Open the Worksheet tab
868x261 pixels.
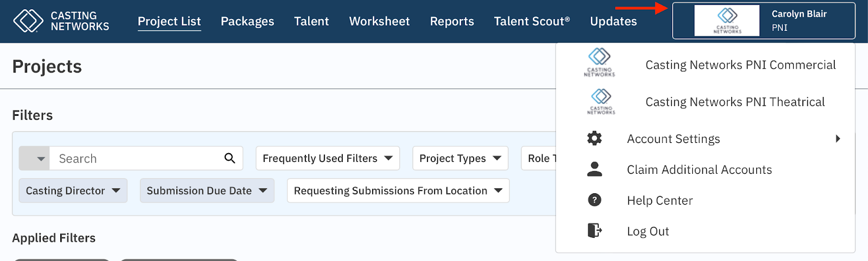tap(379, 21)
